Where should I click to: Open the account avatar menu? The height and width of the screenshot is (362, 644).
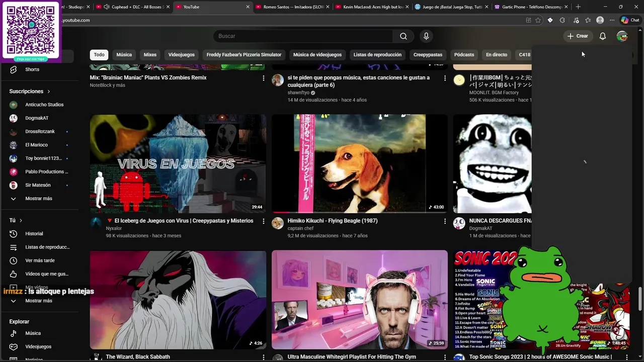point(622,36)
